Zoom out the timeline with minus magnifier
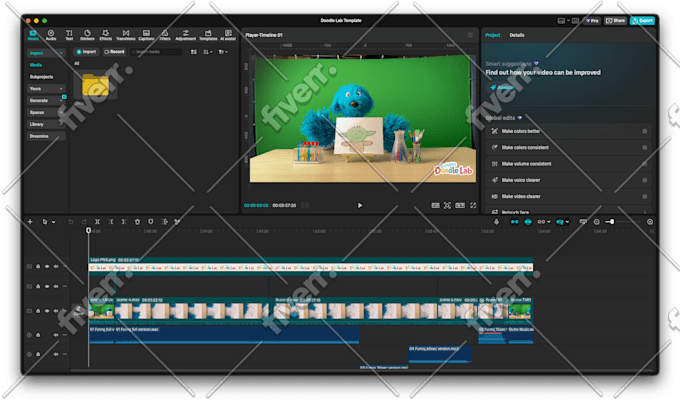The image size is (680, 403). tap(597, 222)
